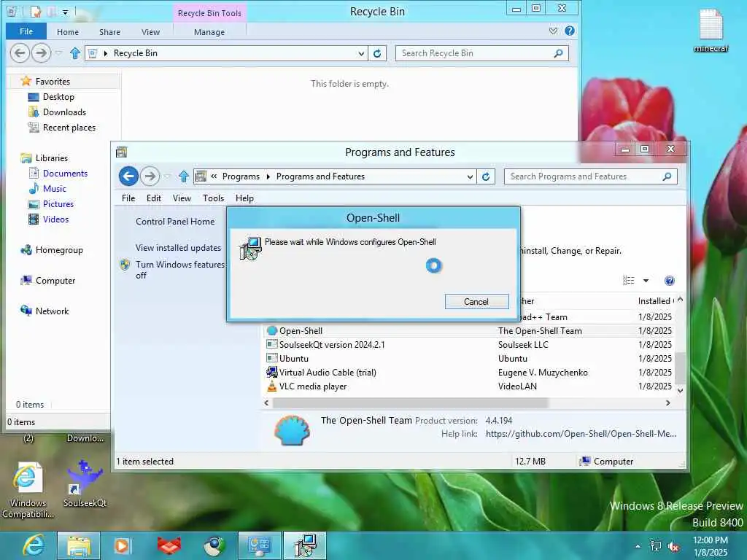This screenshot has height=560, width=747.
Task: Click View installed updates link
Action: click(178, 248)
